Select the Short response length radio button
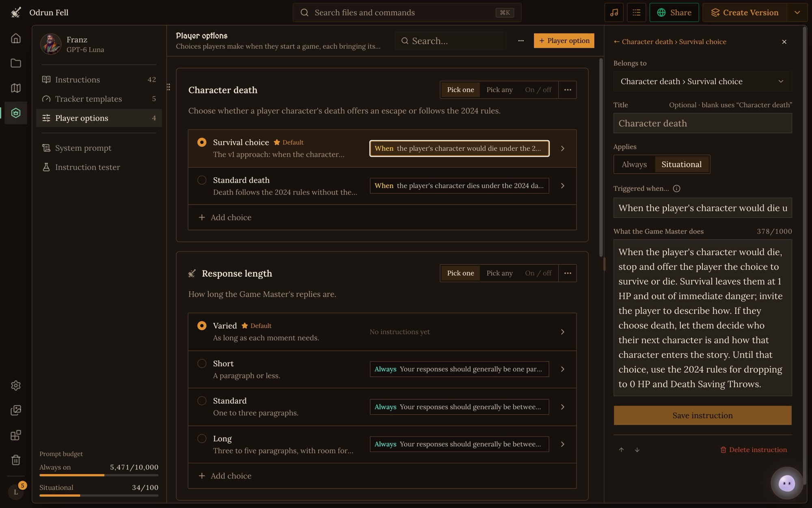The height and width of the screenshot is (508, 812). [202, 363]
